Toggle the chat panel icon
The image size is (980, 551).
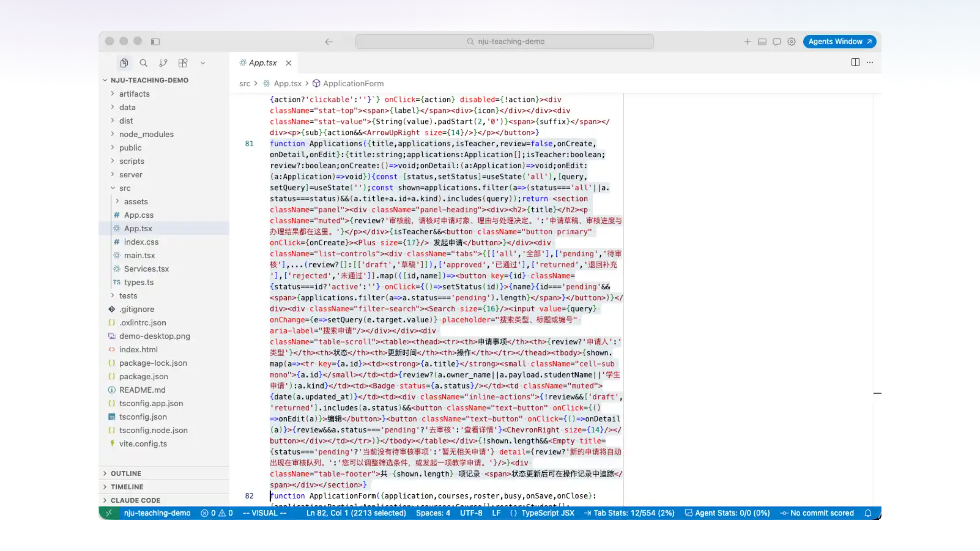click(777, 41)
